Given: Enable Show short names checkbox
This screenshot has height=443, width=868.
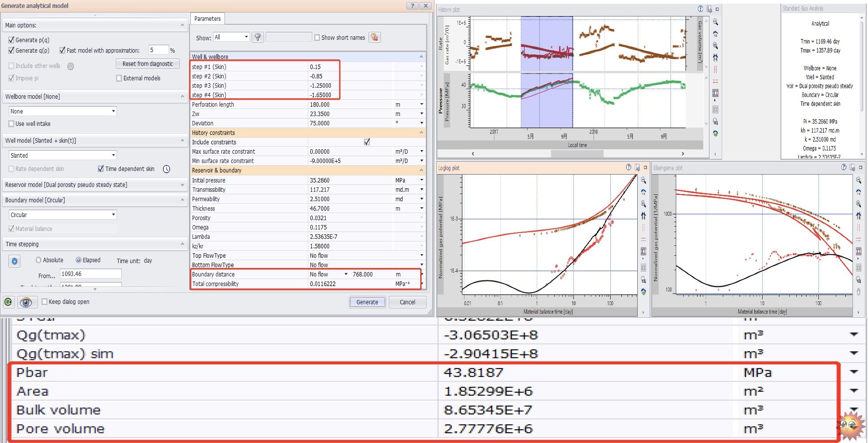Looking at the screenshot, I should (317, 38).
